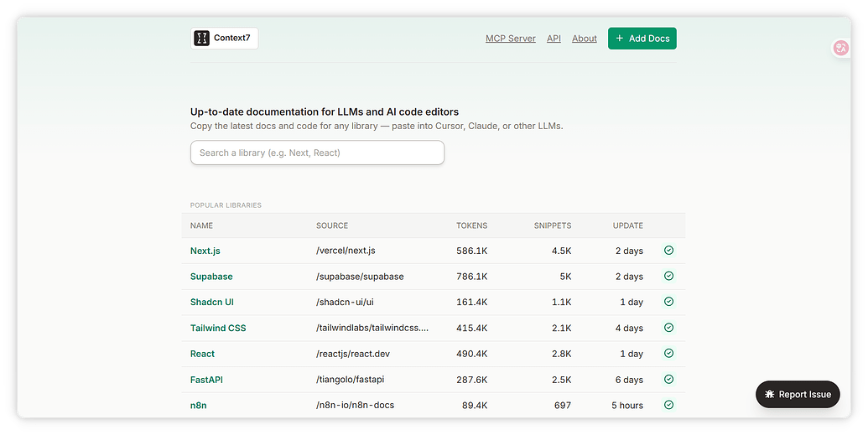Image resolution: width=868 pixels, height=435 pixels.
Task: Click the check status icon for React
Action: 668,353
